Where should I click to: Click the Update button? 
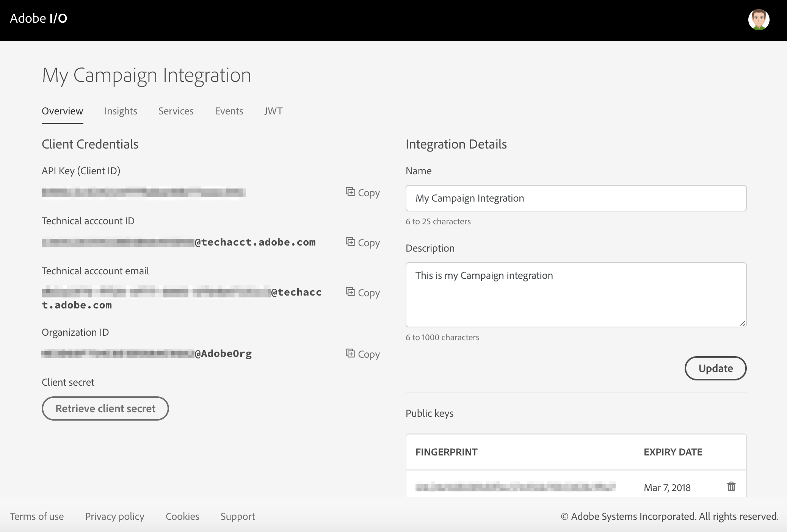[715, 368]
